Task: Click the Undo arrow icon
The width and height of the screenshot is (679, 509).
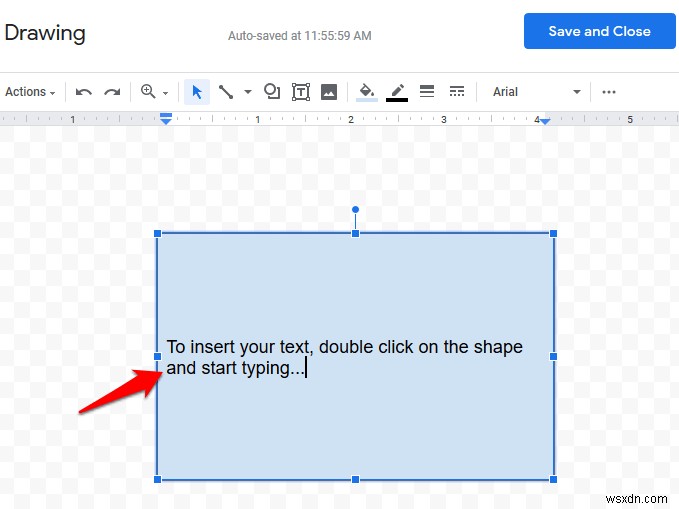Action: tap(84, 92)
